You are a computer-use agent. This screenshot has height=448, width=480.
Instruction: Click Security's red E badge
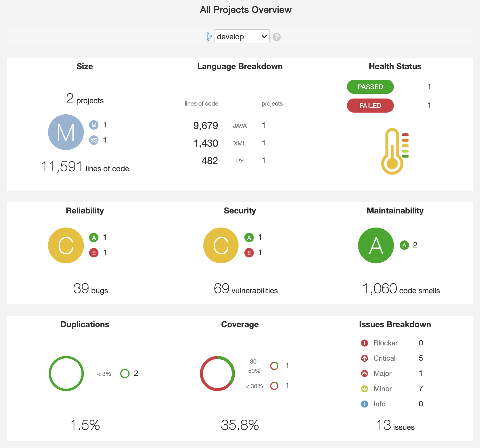point(249,253)
